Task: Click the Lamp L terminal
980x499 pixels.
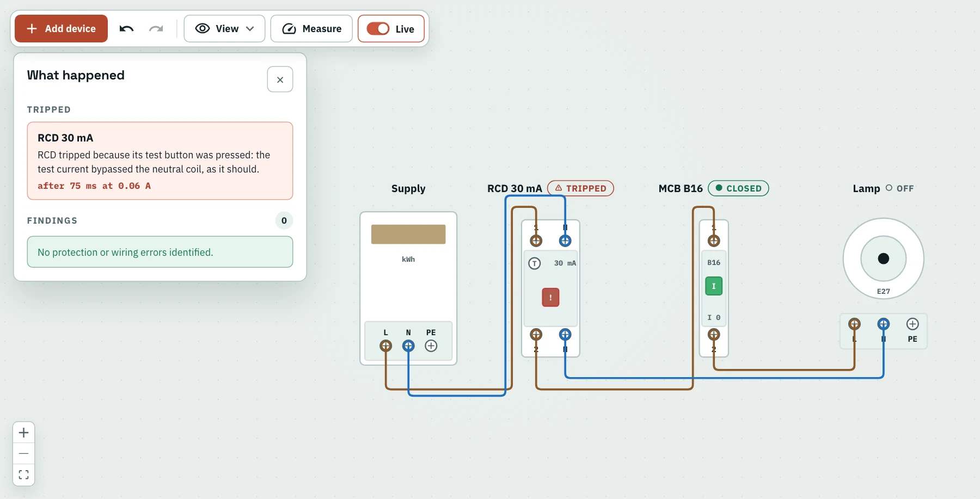Action: tap(854, 324)
